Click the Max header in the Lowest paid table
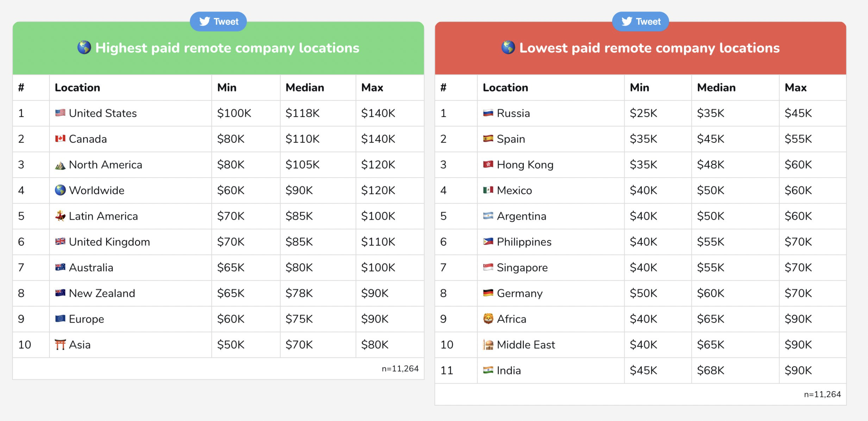Viewport: 868px width, 421px height. (795, 88)
